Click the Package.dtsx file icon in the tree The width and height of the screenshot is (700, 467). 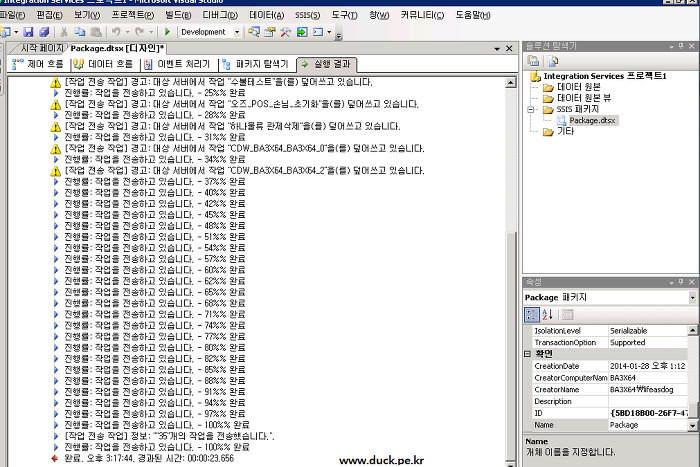coord(562,120)
